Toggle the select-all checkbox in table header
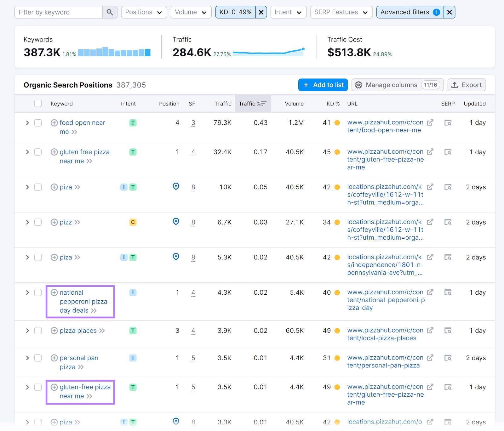 point(38,104)
